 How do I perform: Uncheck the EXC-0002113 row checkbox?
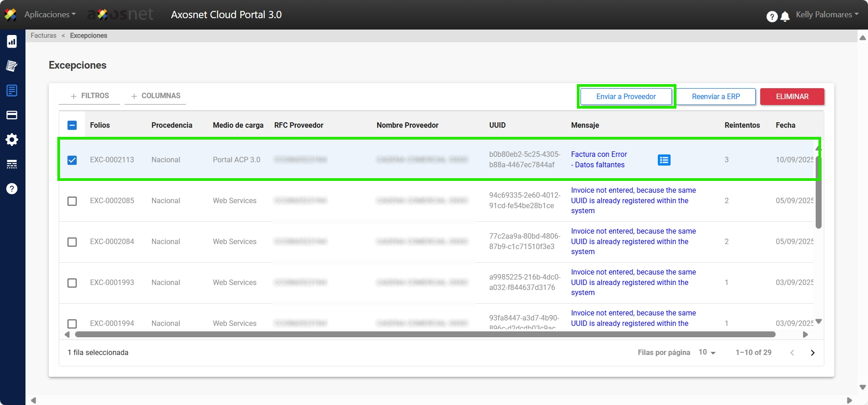point(72,160)
